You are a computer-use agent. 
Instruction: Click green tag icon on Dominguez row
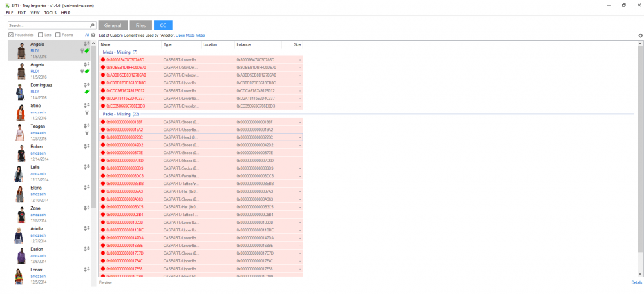point(87,92)
